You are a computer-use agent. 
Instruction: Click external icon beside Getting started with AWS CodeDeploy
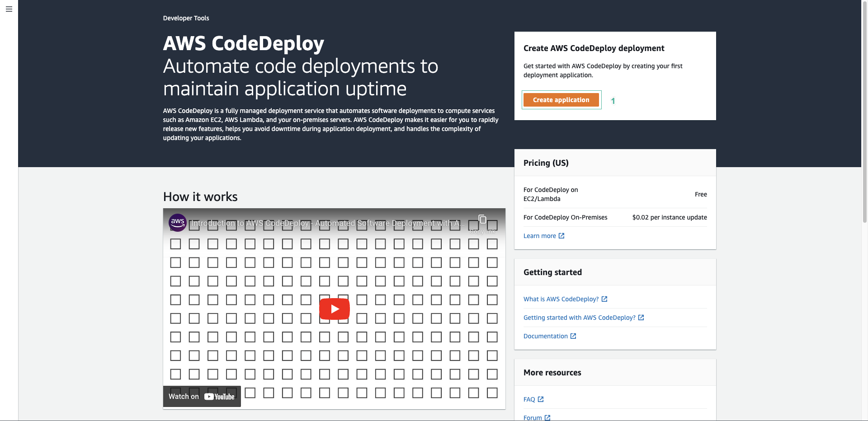(x=641, y=318)
